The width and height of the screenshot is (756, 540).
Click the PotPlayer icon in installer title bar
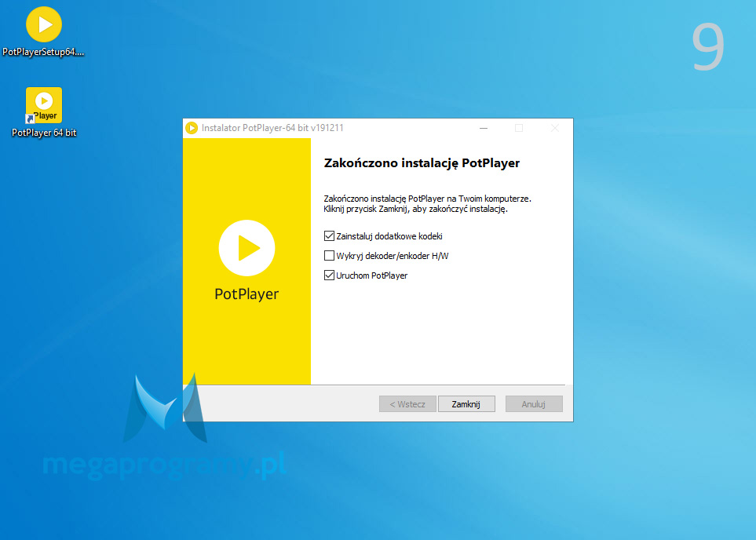192,128
